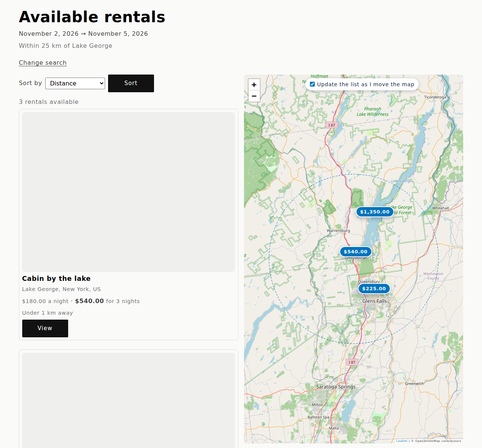Open the Change search link
The height and width of the screenshot is (448, 482).
[43, 62]
